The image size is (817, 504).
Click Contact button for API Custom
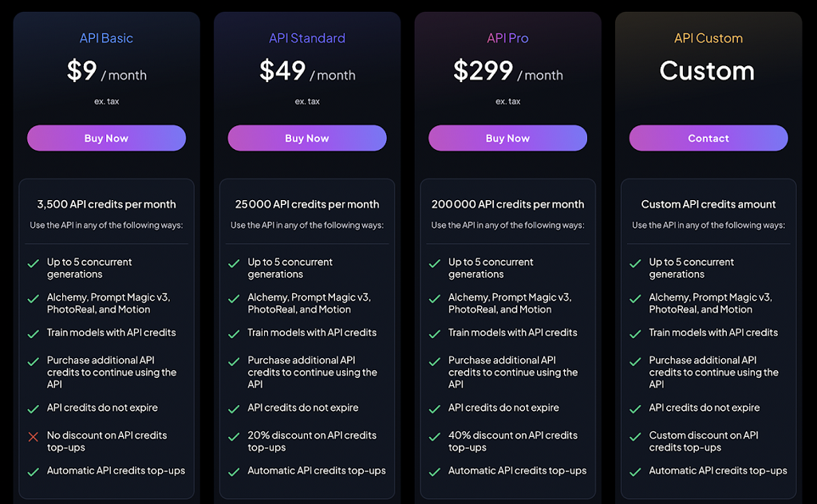tap(708, 138)
